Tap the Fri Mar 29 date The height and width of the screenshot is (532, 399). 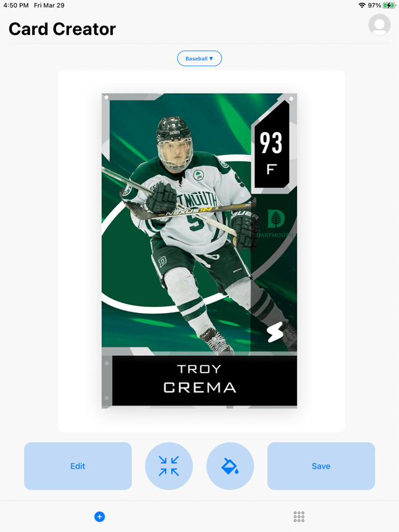pos(49,6)
